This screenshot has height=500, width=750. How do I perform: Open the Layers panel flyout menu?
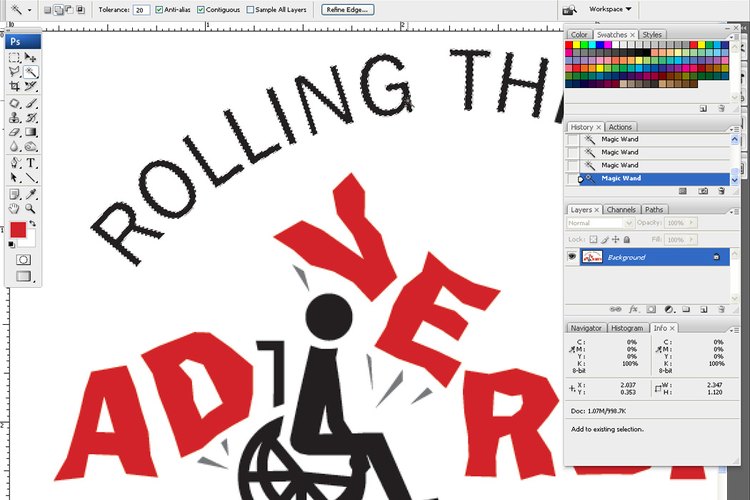click(x=734, y=211)
